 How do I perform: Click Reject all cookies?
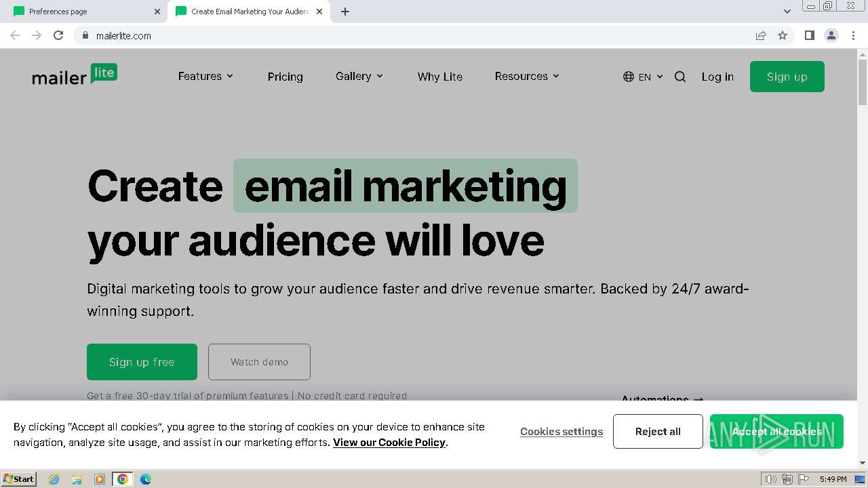click(x=658, y=432)
